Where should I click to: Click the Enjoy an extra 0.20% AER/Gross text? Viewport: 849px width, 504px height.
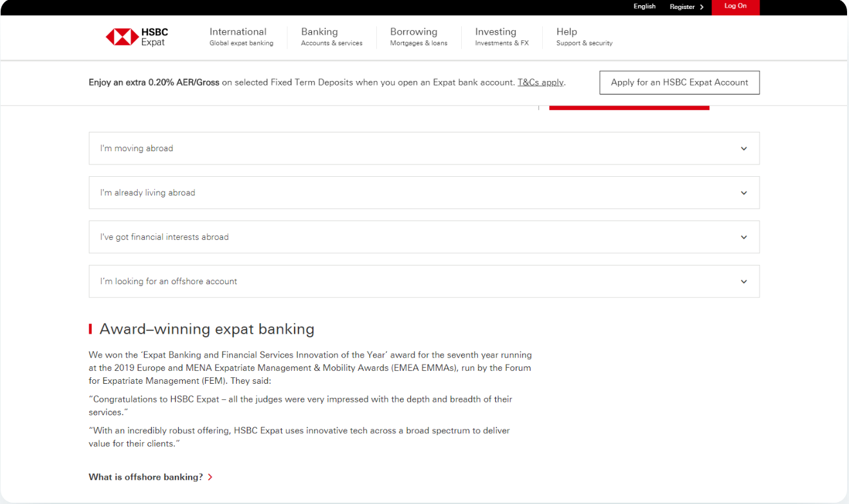(154, 82)
